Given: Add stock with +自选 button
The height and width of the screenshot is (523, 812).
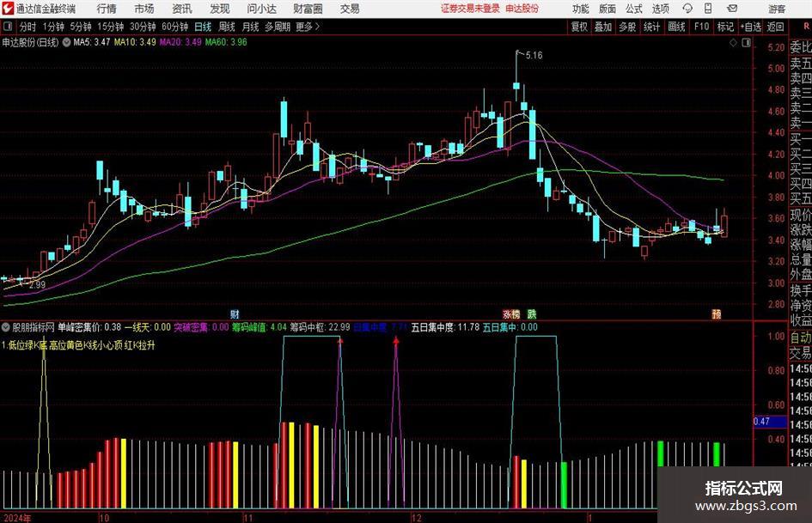Looking at the screenshot, I should point(750,27).
